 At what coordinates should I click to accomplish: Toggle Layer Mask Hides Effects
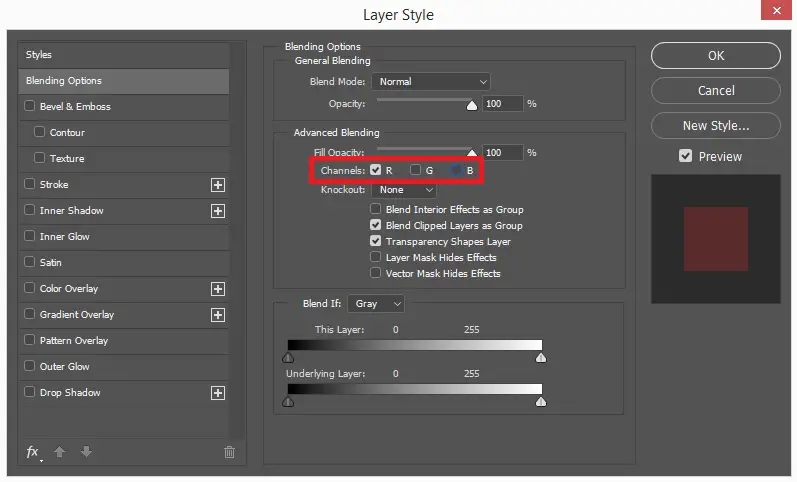click(376, 257)
